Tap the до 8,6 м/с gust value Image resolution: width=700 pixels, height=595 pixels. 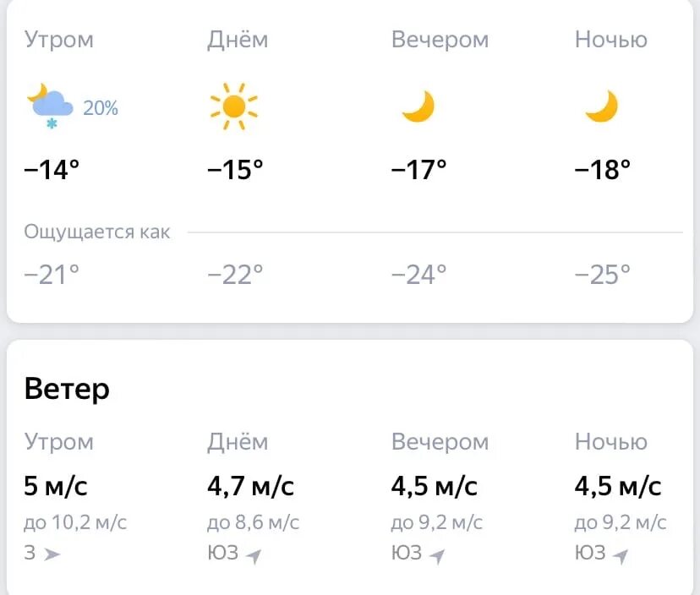[253, 522]
